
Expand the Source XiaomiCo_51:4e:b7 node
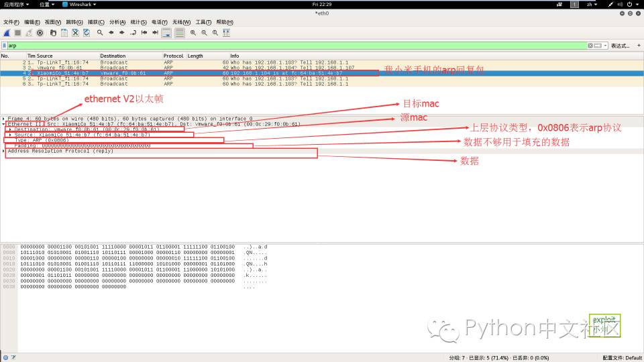(10, 135)
